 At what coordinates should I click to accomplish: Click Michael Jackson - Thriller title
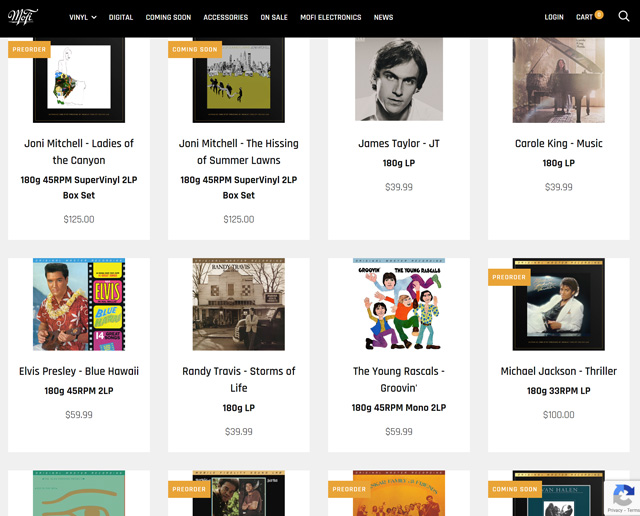pos(558,371)
